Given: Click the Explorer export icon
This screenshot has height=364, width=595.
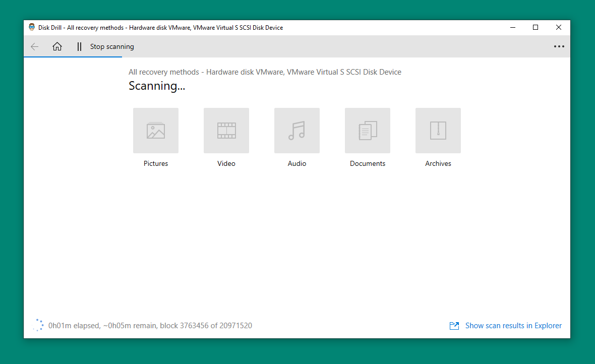Looking at the screenshot, I should pyautogui.click(x=454, y=326).
